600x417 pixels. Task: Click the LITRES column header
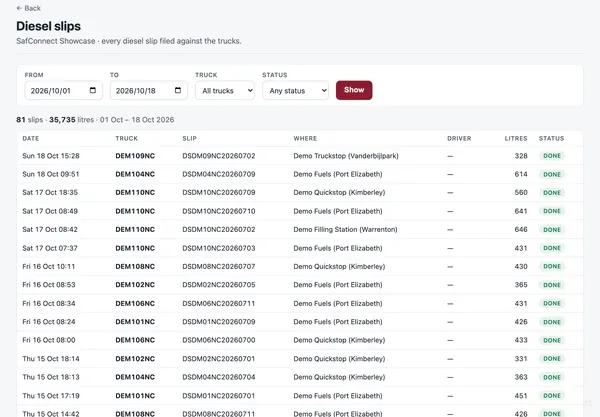point(516,138)
